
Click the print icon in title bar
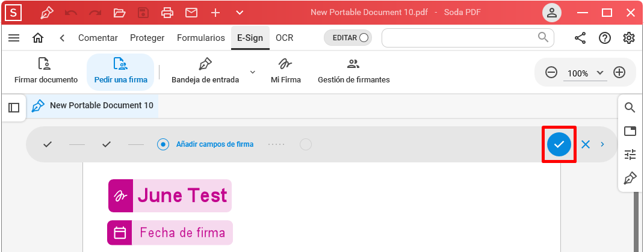167,13
